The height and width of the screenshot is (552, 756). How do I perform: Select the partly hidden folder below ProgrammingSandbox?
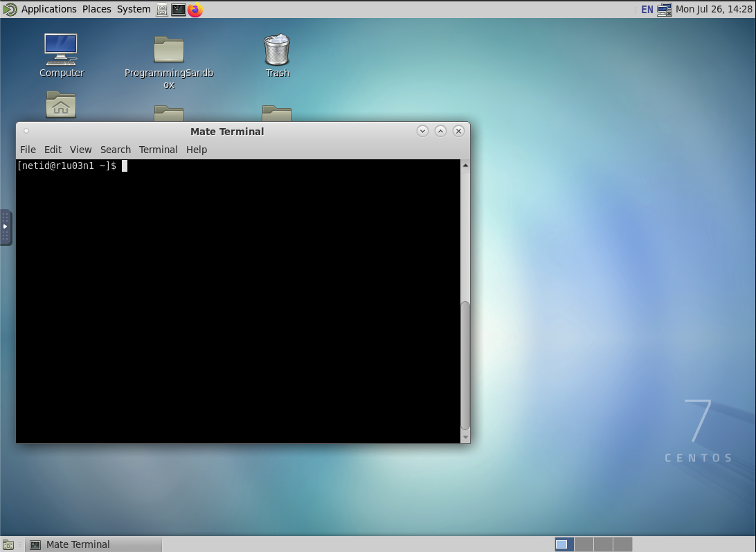pos(169,114)
